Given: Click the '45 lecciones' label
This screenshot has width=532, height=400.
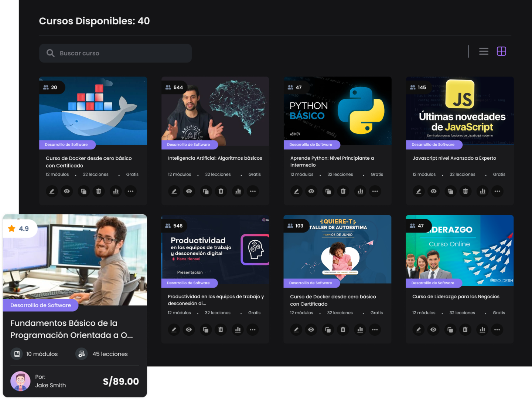Looking at the screenshot, I should tap(110, 354).
